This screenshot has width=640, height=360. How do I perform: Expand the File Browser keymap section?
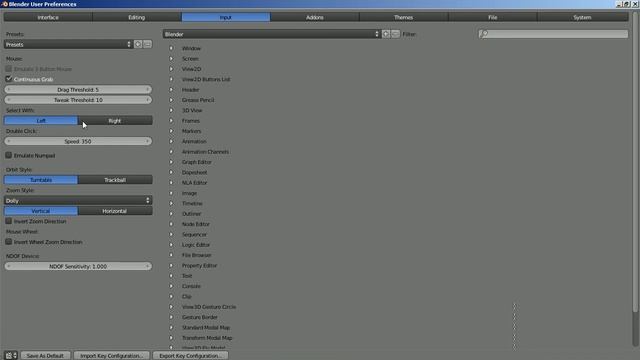click(171, 255)
